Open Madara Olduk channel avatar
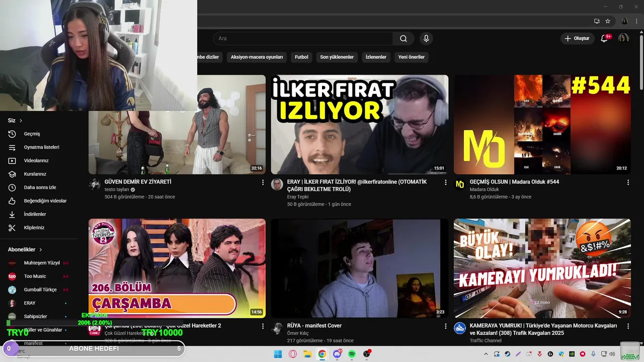The image size is (644, 362). click(x=460, y=185)
